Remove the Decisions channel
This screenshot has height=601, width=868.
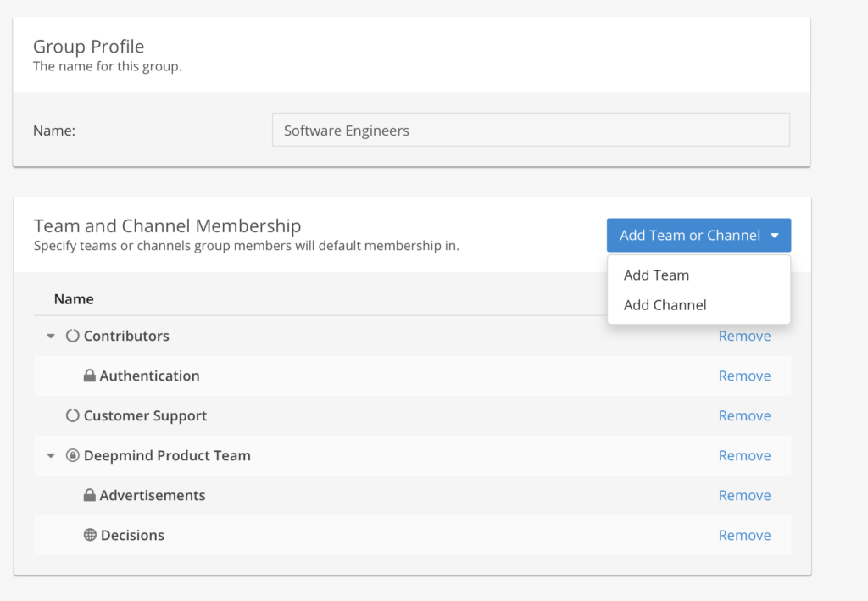744,535
